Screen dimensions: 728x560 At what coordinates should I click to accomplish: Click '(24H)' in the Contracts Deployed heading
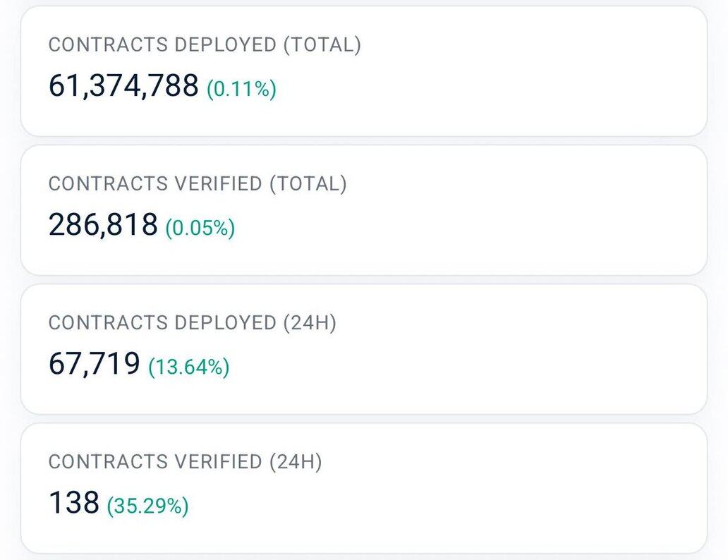click(x=309, y=323)
